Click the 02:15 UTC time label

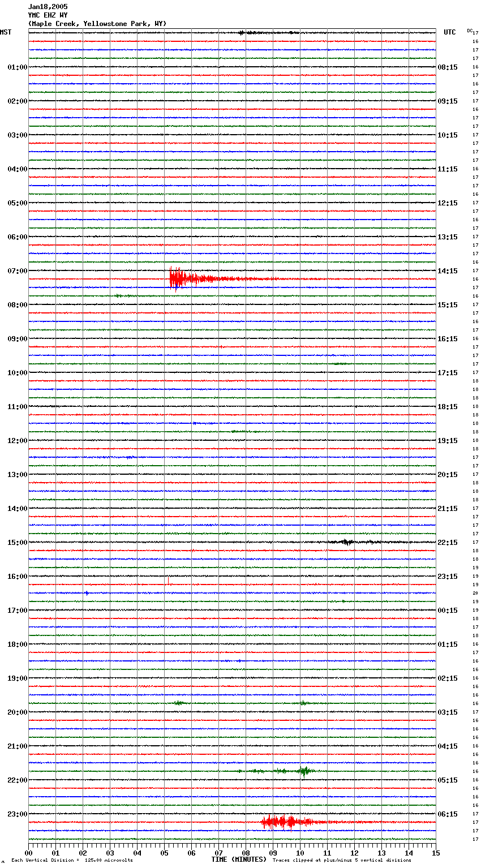tap(448, 678)
